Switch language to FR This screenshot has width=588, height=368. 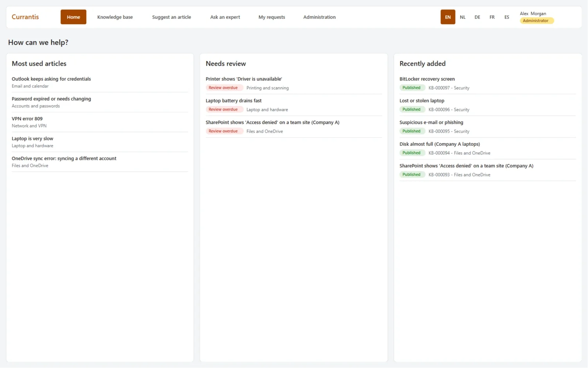(492, 17)
